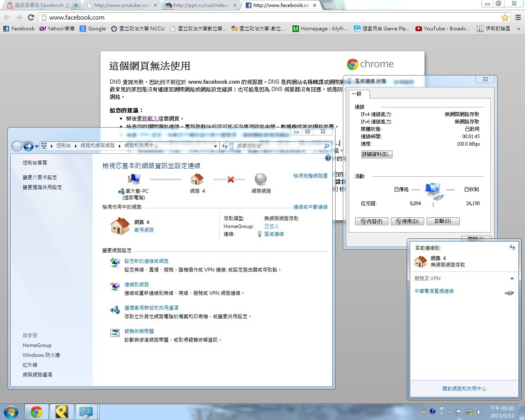Click the 家用網路 link under 網路 4
This screenshot has height=420, width=525.
144,230
